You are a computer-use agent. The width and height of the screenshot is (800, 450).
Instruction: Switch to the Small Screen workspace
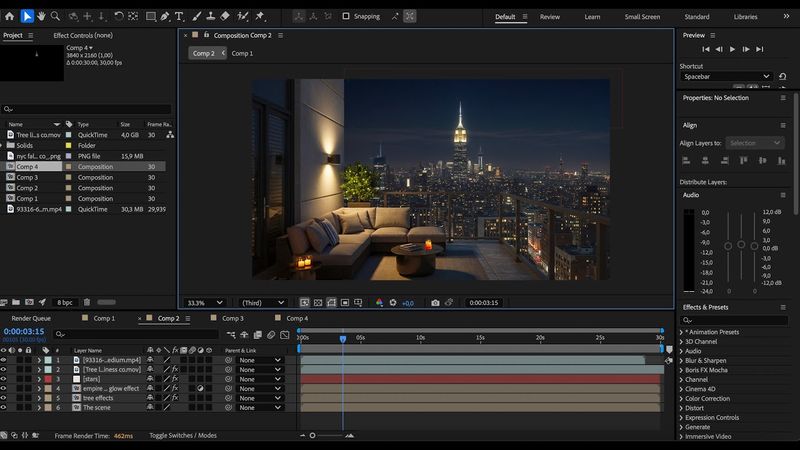coord(642,17)
